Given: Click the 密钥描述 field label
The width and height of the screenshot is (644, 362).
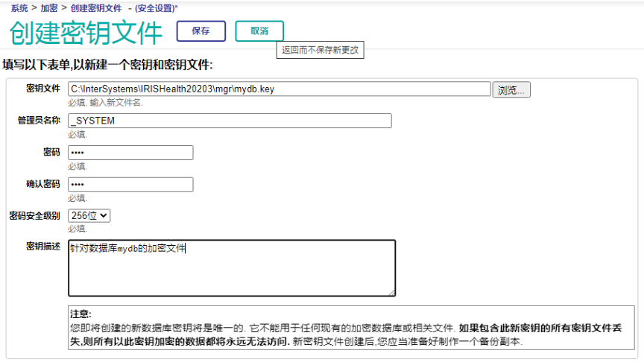Looking at the screenshot, I should (x=43, y=247).
